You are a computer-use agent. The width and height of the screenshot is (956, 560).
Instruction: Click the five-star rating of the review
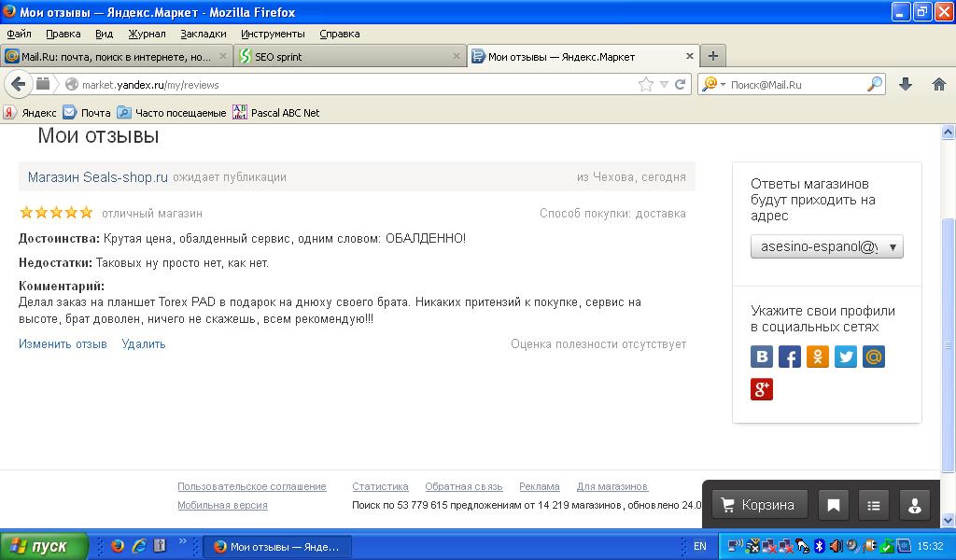click(x=56, y=213)
